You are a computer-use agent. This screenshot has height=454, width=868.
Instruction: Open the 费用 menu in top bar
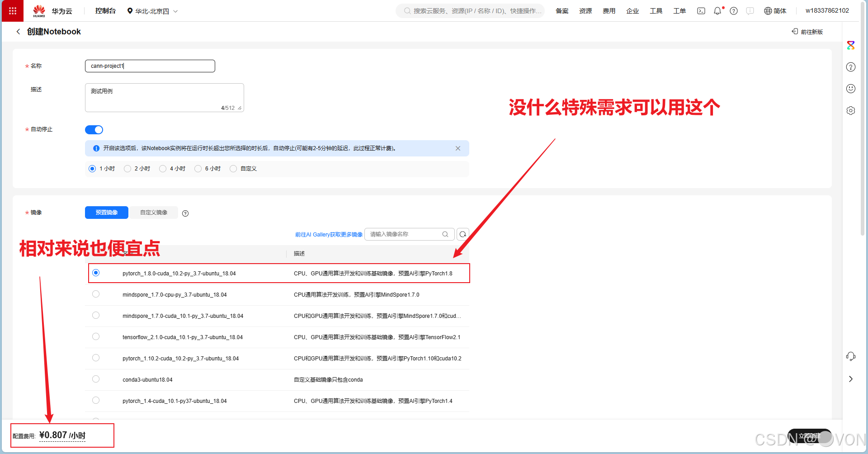pos(609,11)
